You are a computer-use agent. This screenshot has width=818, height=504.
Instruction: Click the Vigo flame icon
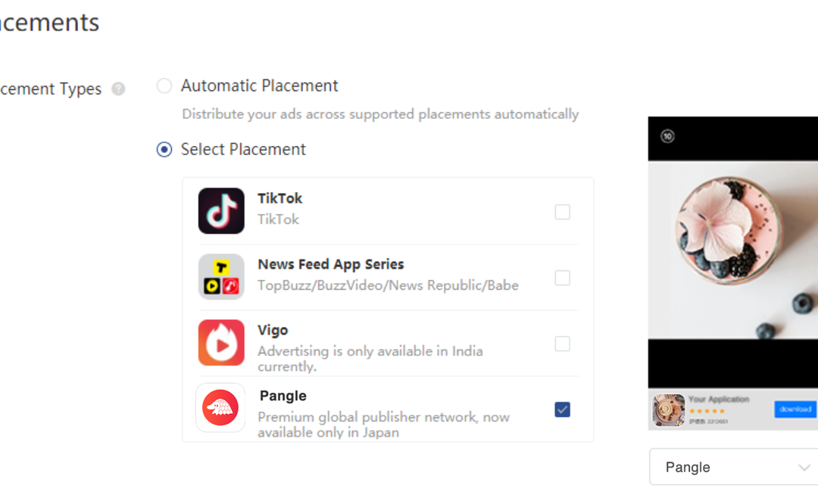pos(221,342)
